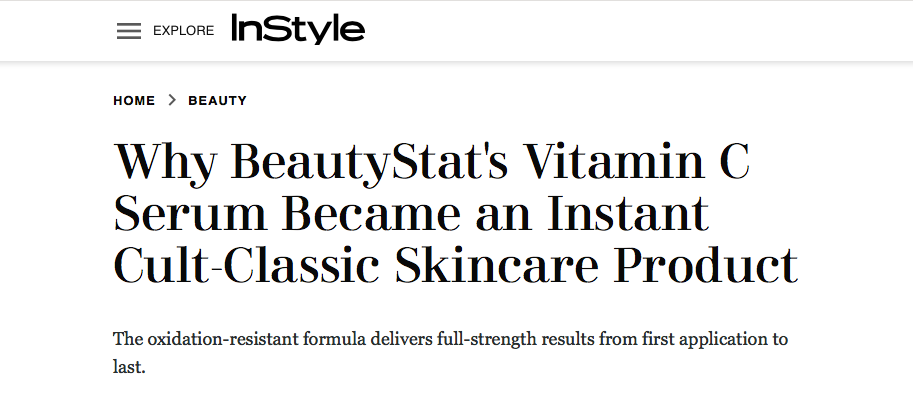913x406 pixels.
Task: Click the InStyle logo
Action: (298, 29)
